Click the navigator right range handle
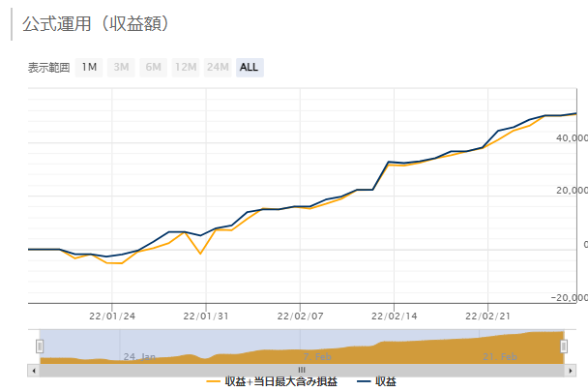588x392 pixels. click(x=564, y=347)
